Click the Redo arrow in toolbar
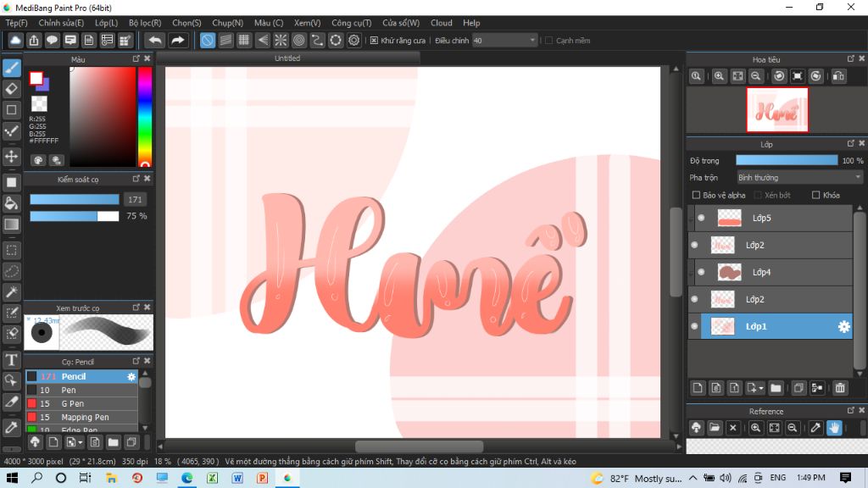The width and height of the screenshot is (868, 488). [x=178, y=41]
